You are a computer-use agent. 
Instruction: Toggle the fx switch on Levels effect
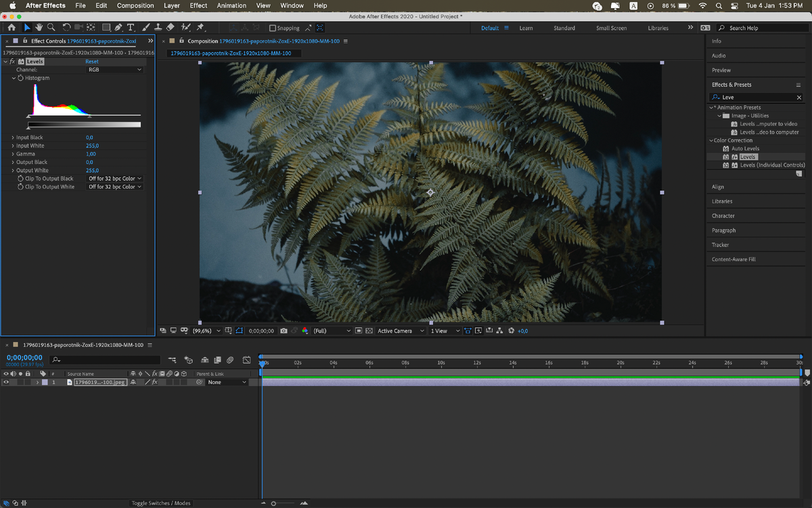(12, 62)
